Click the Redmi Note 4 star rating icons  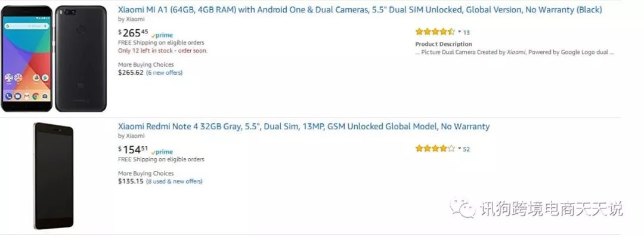coord(435,149)
